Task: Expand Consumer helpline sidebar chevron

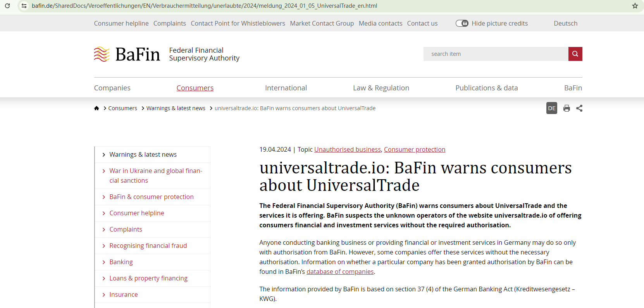Action: (104, 213)
